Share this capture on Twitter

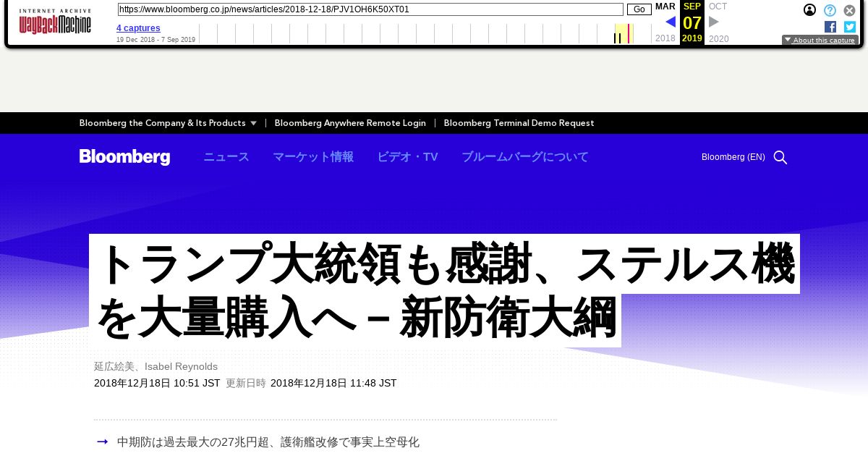click(x=850, y=27)
